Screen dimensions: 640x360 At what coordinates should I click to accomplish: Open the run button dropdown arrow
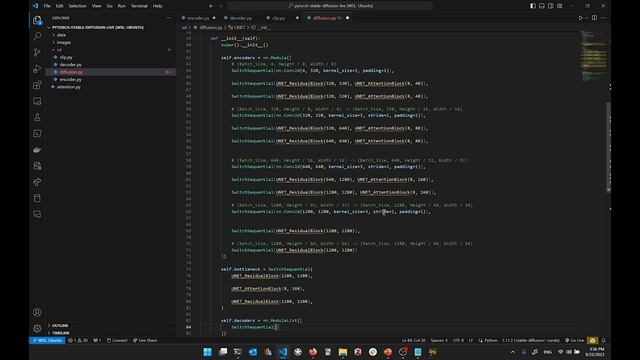click(x=586, y=18)
